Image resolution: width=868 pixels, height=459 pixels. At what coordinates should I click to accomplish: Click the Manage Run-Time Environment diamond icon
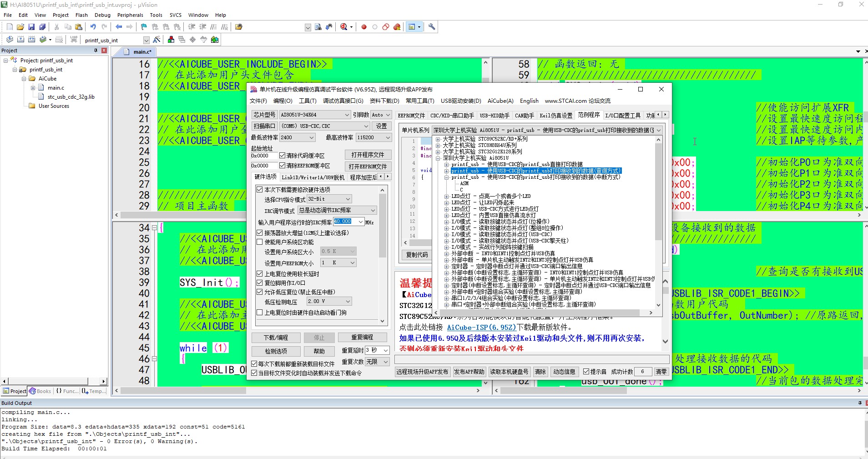click(192, 40)
